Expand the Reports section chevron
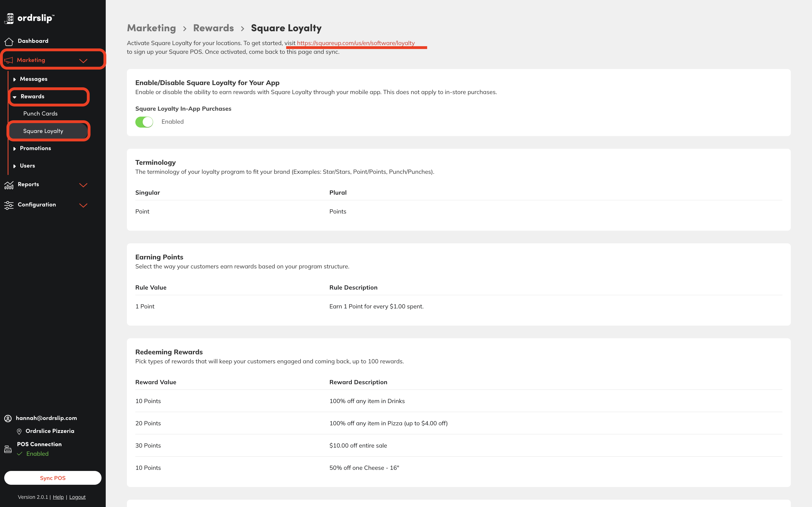Image resolution: width=812 pixels, height=507 pixels. pyautogui.click(x=83, y=185)
